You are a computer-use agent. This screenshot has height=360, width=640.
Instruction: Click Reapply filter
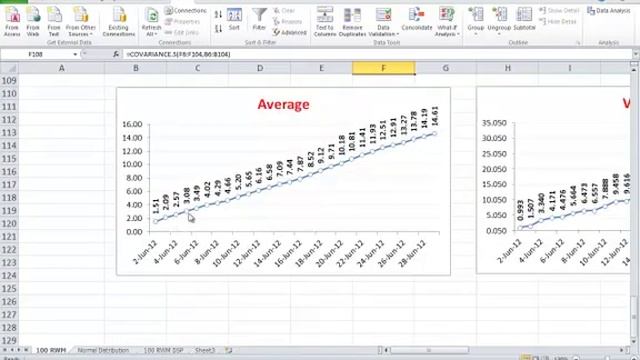(288, 21)
